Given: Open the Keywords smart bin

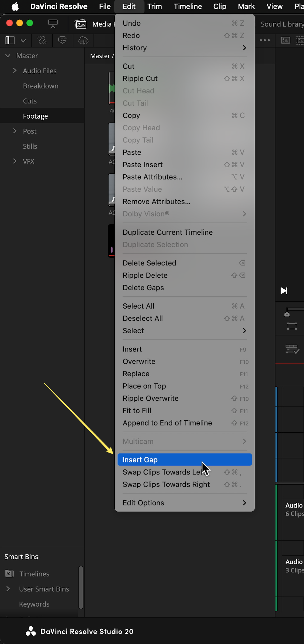Looking at the screenshot, I should click(34, 604).
